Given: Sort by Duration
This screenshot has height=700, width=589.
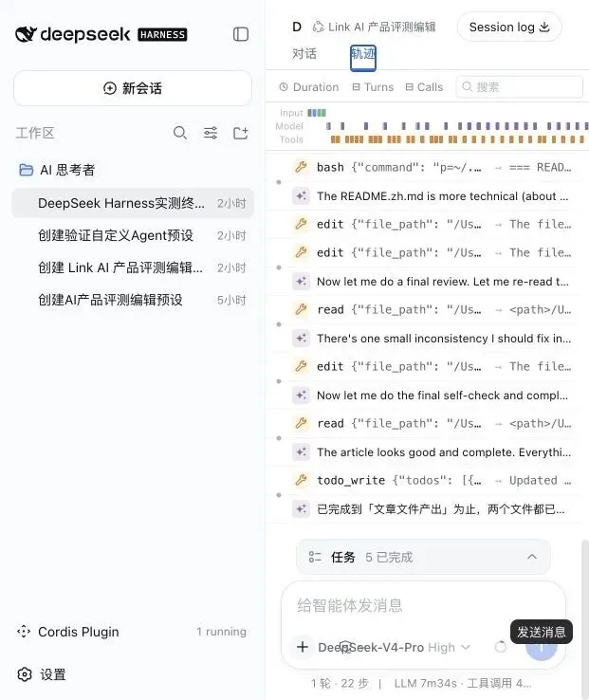Looking at the screenshot, I should click(309, 87).
